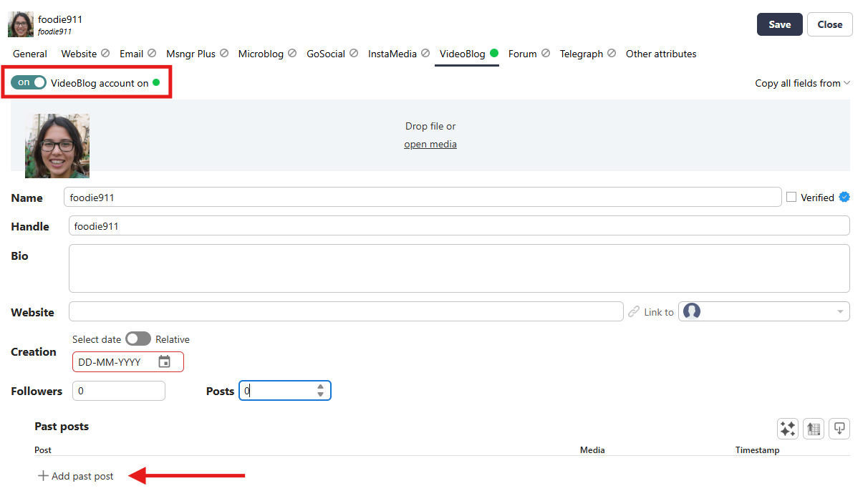Click the open media link
The image size is (868, 496).
(430, 144)
